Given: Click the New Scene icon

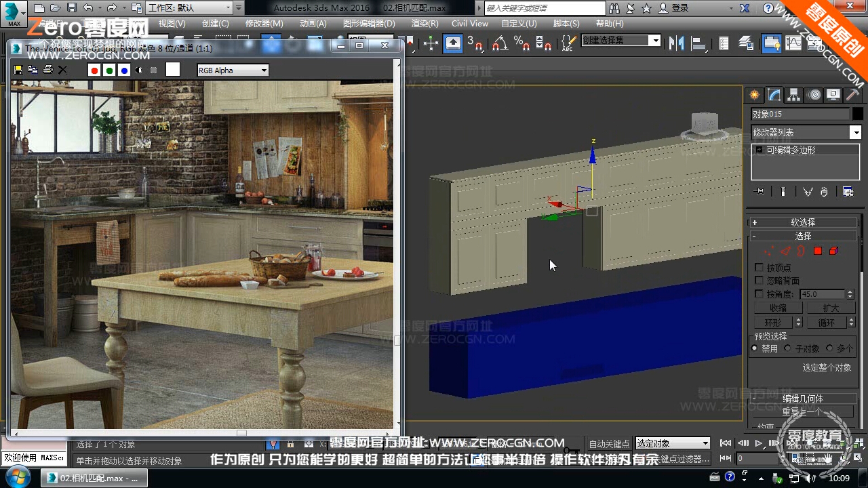Looking at the screenshot, I should point(40,8).
